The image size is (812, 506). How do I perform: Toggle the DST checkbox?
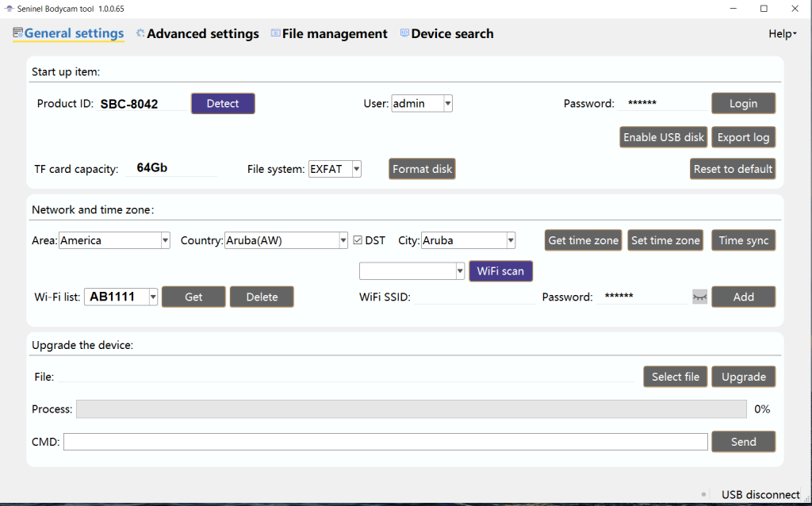[x=358, y=240]
